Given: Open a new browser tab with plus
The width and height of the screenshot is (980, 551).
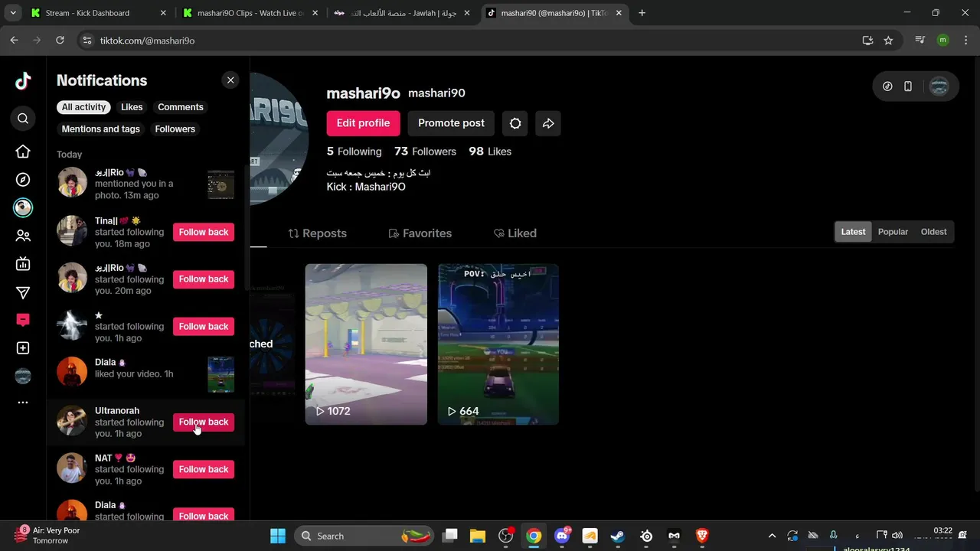Looking at the screenshot, I should coord(642,13).
